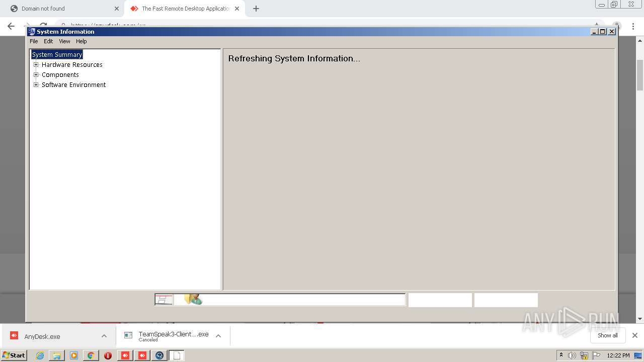Go back in Chrome browser

tap(11, 26)
